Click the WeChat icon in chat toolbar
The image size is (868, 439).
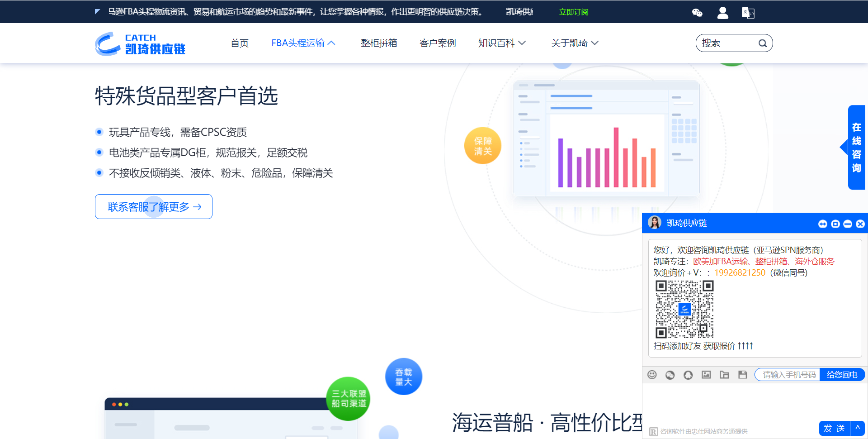670,375
